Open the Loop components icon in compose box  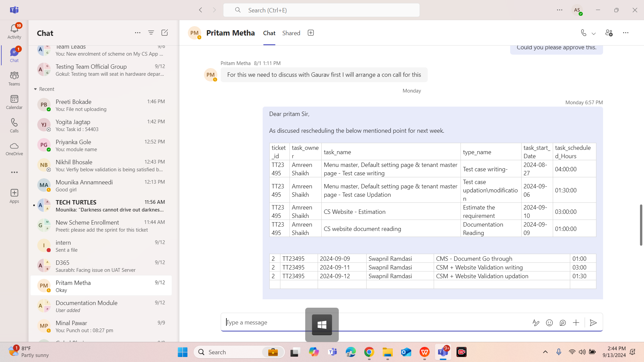562,322
